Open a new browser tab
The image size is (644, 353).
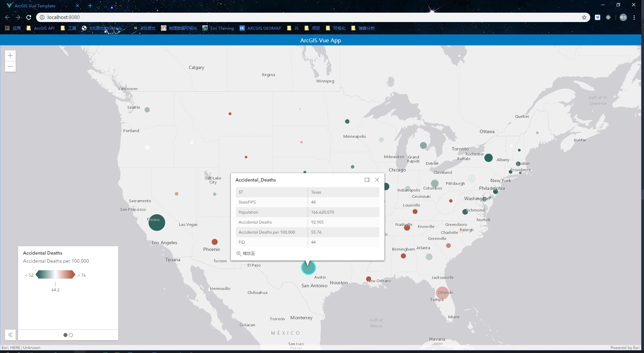(90, 6)
